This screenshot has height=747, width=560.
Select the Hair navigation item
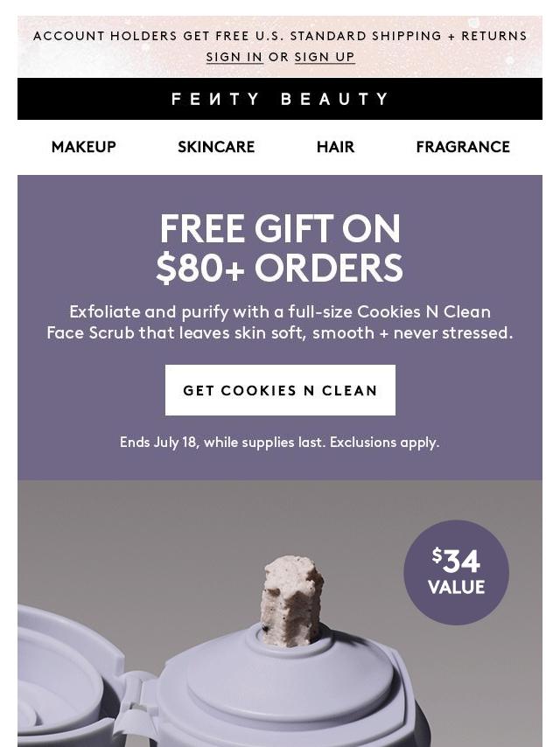point(335,147)
